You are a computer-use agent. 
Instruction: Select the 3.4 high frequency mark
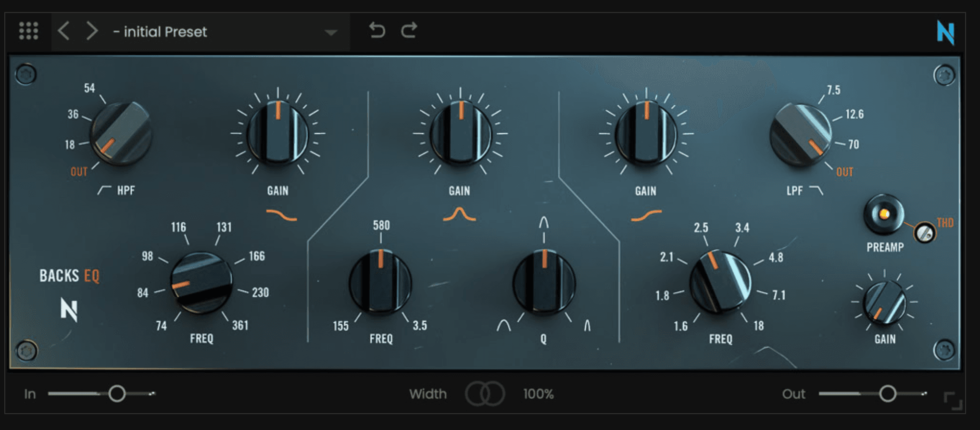click(742, 228)
